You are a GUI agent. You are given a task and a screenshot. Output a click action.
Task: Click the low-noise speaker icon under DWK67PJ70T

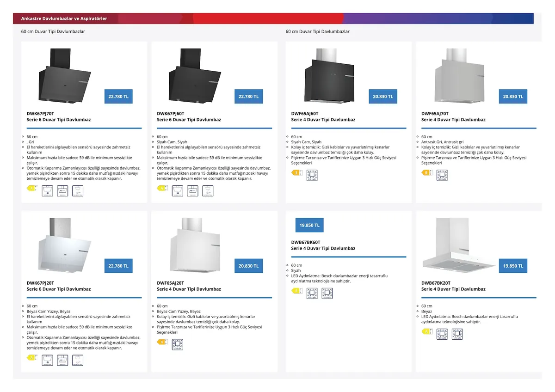click(x=62, y=190)
